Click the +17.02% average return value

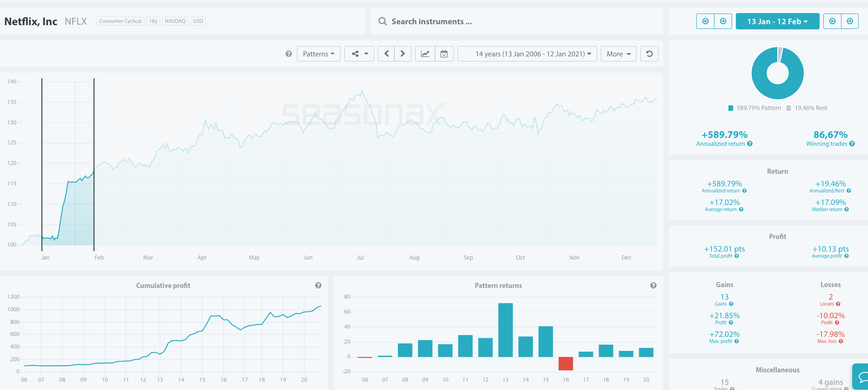(725, 202)
